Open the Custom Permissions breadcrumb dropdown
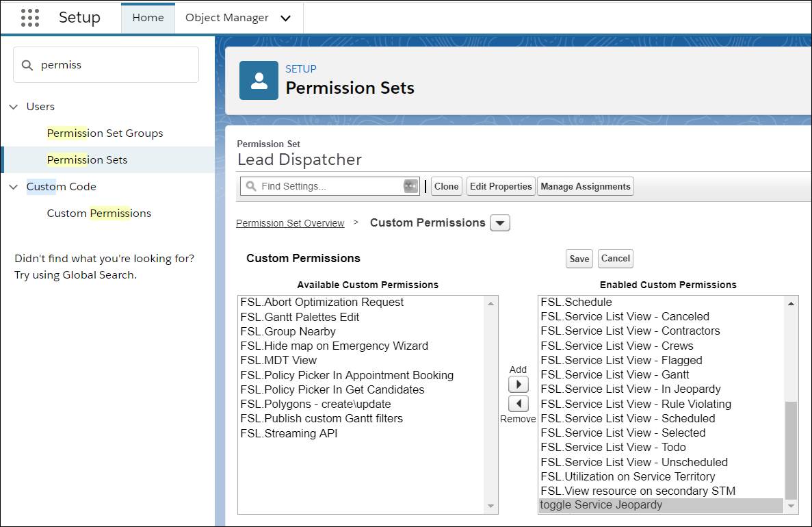Screen dimensions: 812x527 tap(499, 222)
